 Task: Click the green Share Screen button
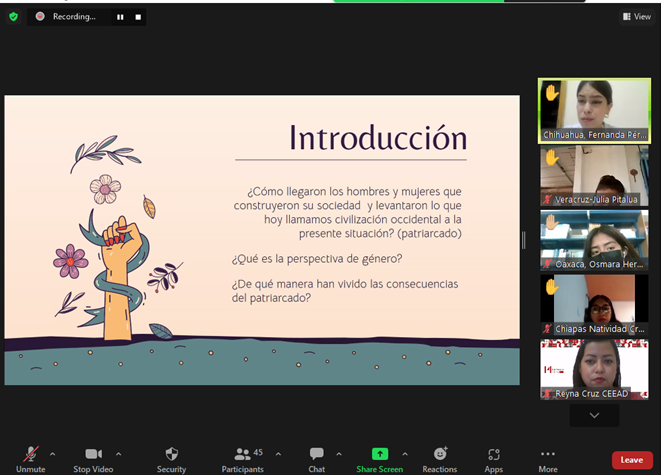[380, 459]
